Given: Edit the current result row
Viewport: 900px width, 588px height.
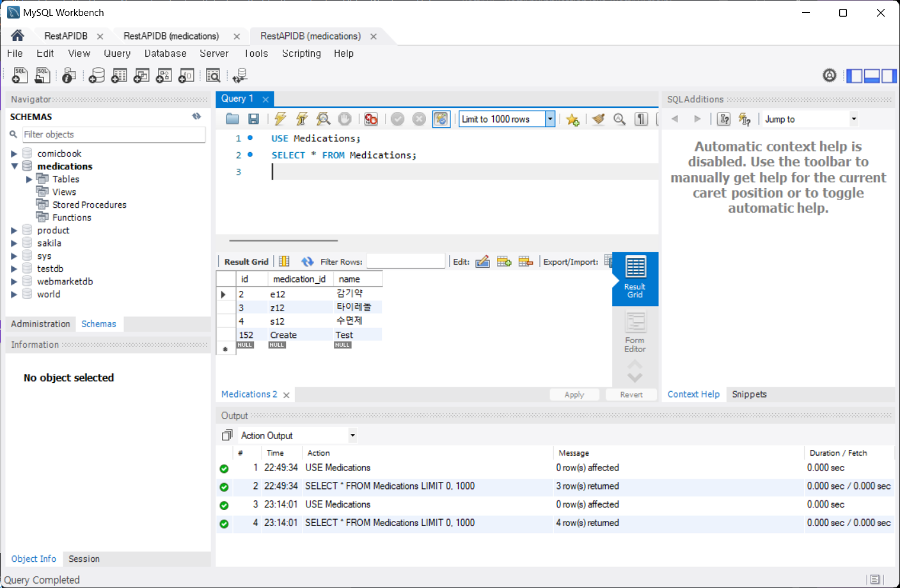Looking at the screenshot, I should click(482, 261).
